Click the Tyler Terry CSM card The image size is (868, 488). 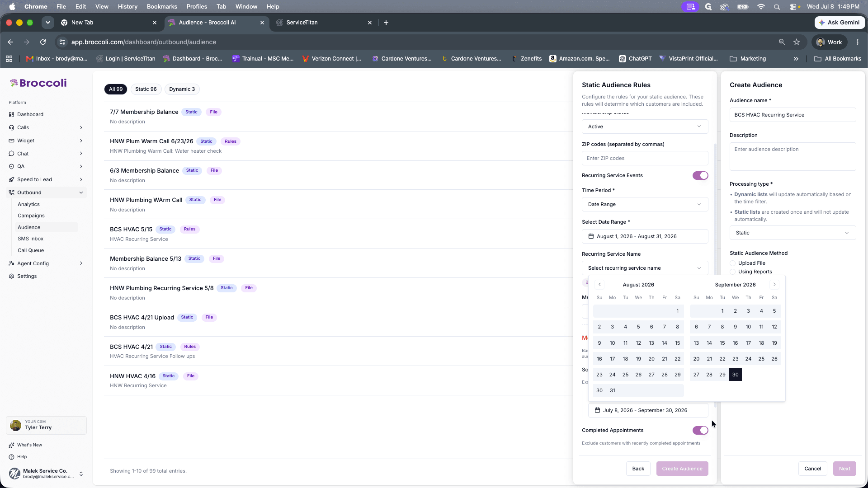46,425
